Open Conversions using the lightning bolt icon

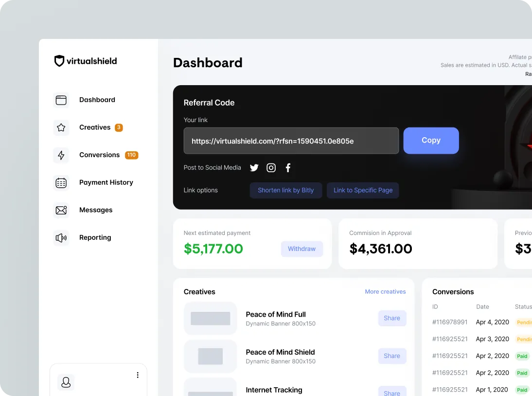[x=61, y=155]
